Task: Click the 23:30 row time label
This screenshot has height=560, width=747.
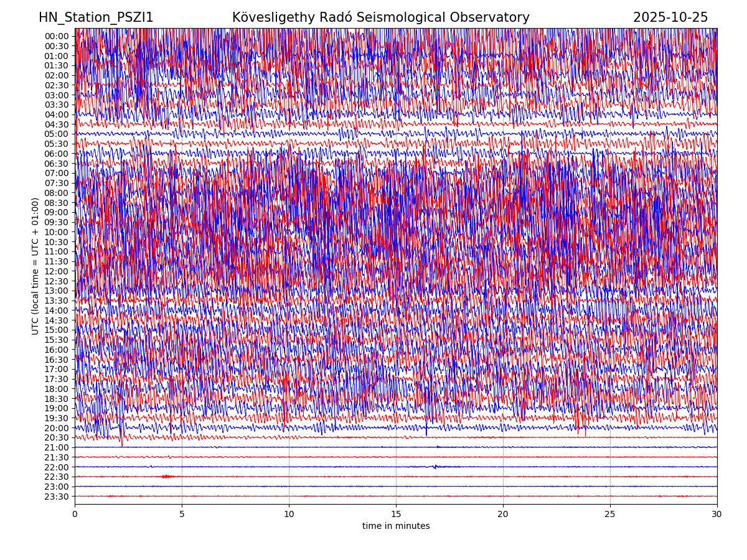Action: [x=56, y=497]
